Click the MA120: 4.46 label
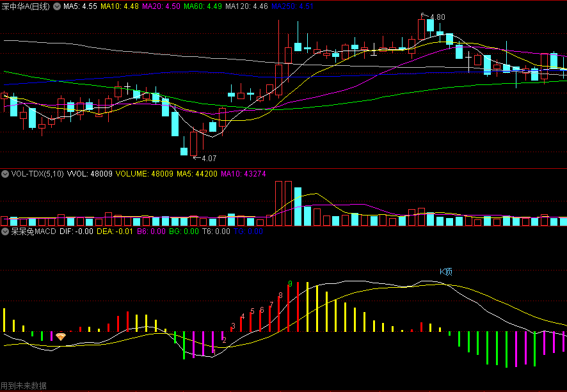The width and height of the screenshot is (567, 392). pyautogui.click(x=246, y=6)
